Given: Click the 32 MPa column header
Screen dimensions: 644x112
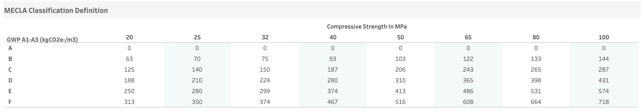Looking at the screenshot, I should 265,37.
